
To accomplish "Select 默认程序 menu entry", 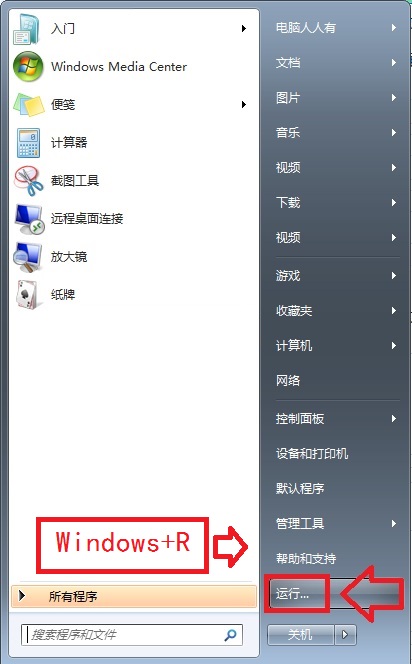I will (x=300, y=488).
